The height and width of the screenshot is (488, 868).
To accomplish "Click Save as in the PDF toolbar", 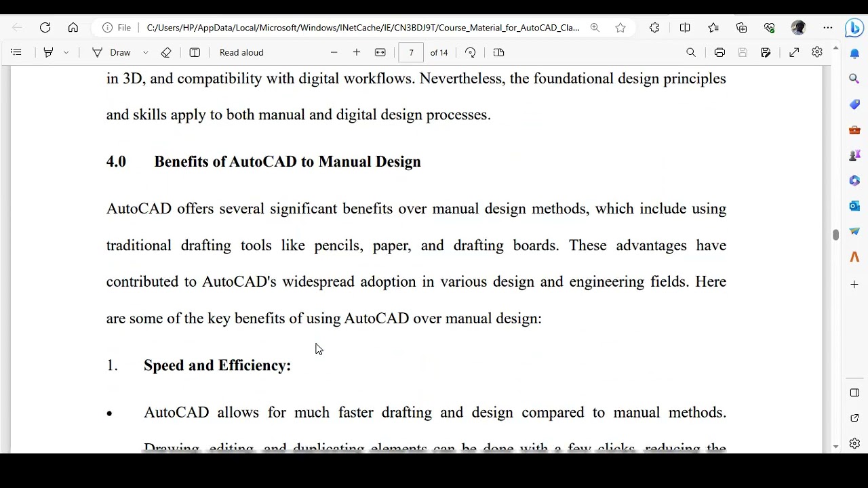I will (x=766, y=52).
